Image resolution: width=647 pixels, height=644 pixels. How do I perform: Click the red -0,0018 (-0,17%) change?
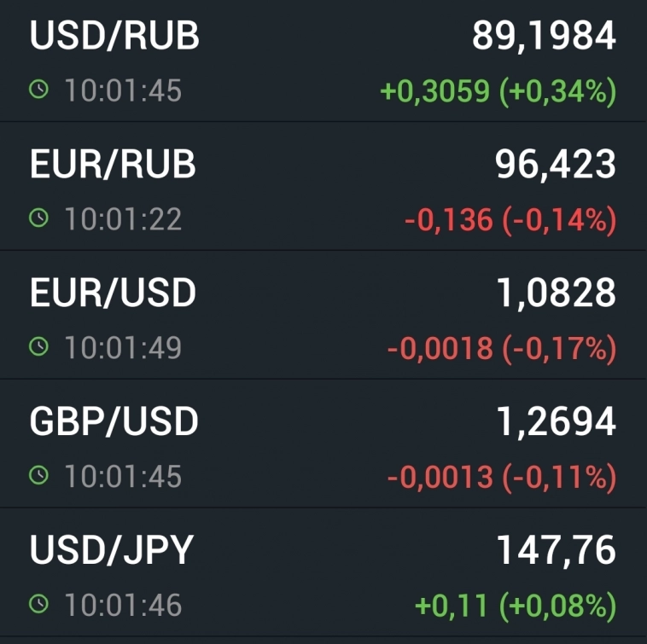pos(501,349)
